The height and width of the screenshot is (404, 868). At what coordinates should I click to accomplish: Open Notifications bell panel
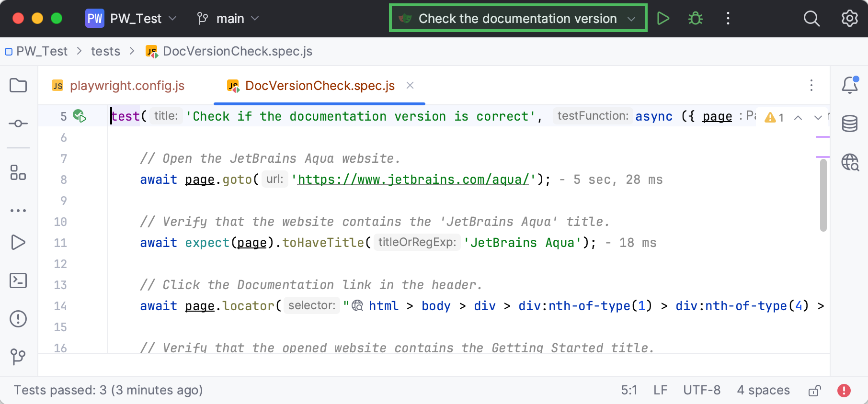tap(850, 85)
